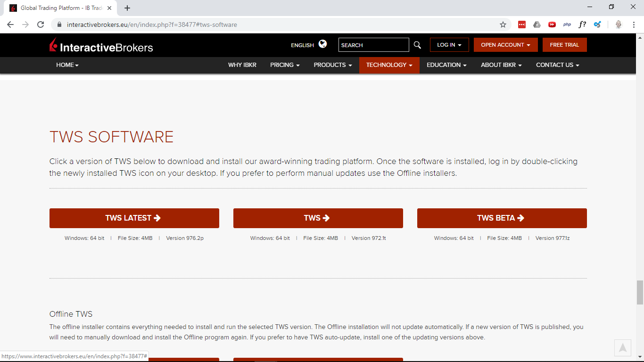Screen dimensions: 644x362
Task: Open the Chrome profile avatar
Action: [619, 25]
